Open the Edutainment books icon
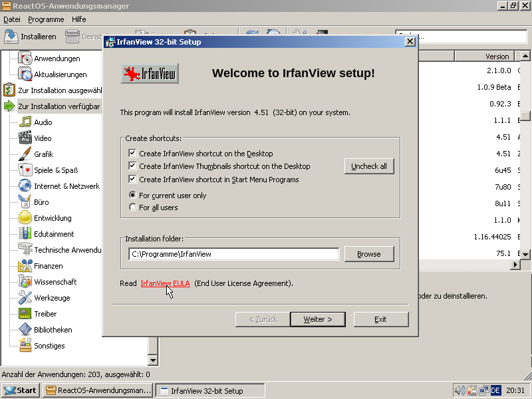532x399 pixels. (25, 234)
